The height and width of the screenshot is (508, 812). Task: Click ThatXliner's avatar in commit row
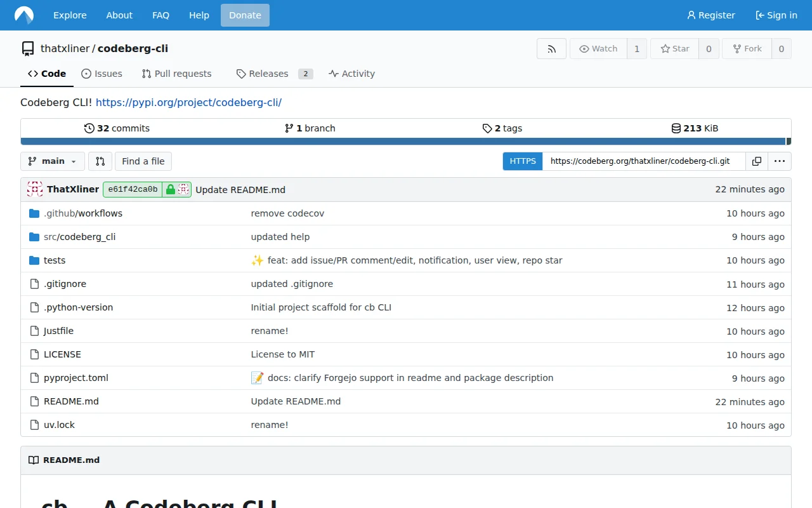[x=35, y=189]
